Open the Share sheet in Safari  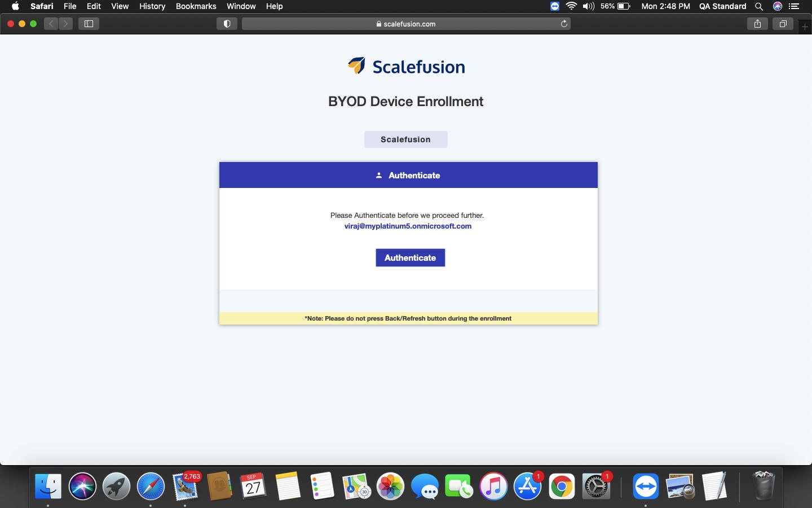pos(757,24)
